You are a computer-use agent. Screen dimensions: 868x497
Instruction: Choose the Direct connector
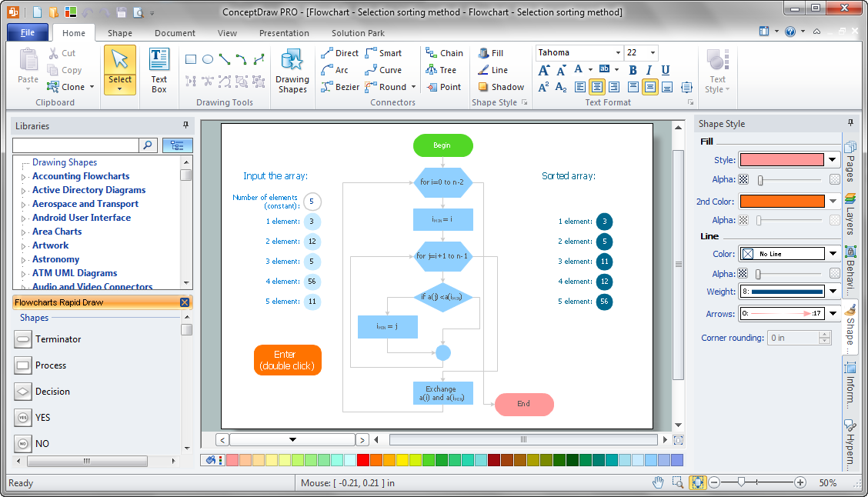point(340,53)
